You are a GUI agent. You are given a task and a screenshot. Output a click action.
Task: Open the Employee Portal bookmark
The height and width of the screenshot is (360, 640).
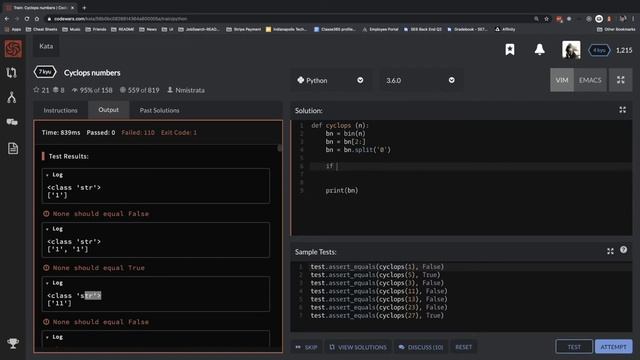point(380,29)
